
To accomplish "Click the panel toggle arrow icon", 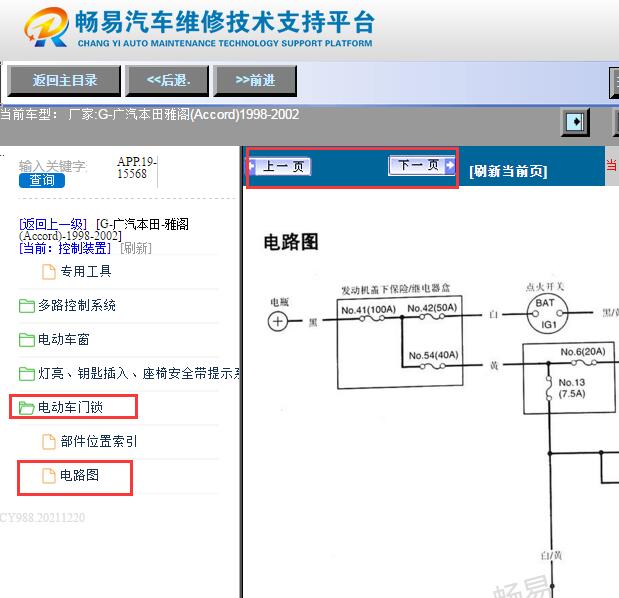I will coord(576,122).
